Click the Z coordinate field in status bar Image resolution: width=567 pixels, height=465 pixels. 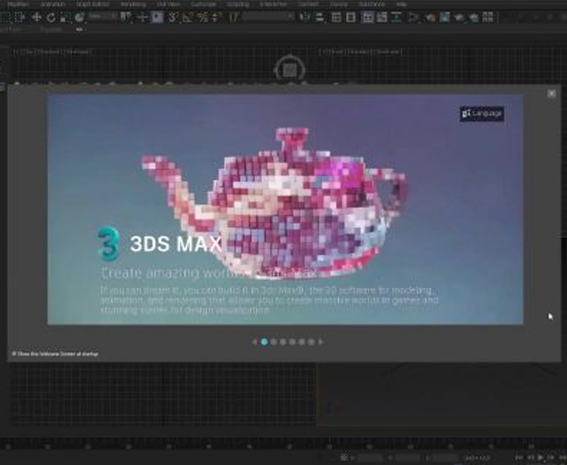coord(446,458)
